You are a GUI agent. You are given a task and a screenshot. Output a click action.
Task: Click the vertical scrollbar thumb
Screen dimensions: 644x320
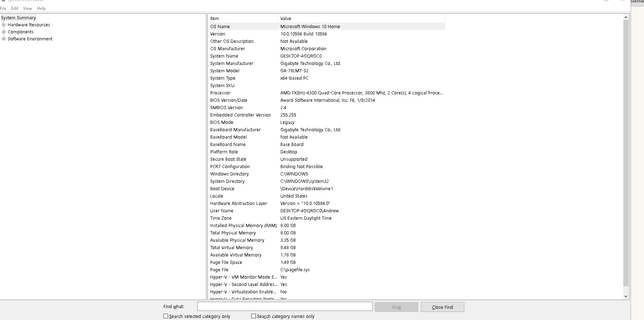626,153
